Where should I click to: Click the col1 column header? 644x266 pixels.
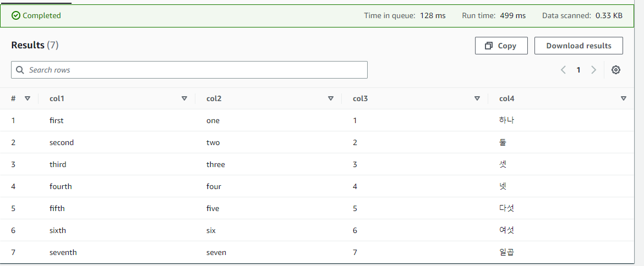(x=57, y=98)
